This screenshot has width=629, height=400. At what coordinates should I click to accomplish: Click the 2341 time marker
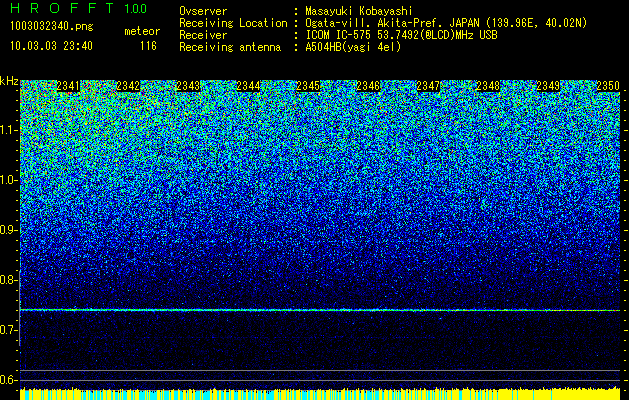tap(68, 86)
